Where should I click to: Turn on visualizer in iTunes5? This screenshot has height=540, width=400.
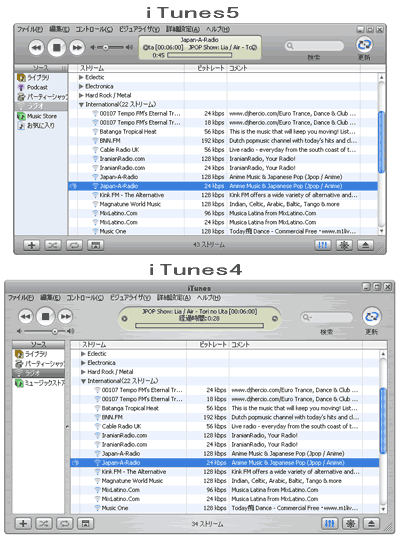[344, 245]
